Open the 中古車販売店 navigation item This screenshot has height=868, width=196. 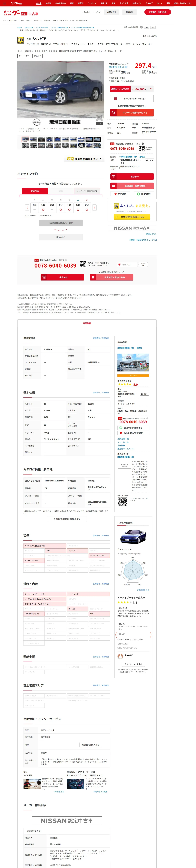point(60,3)
